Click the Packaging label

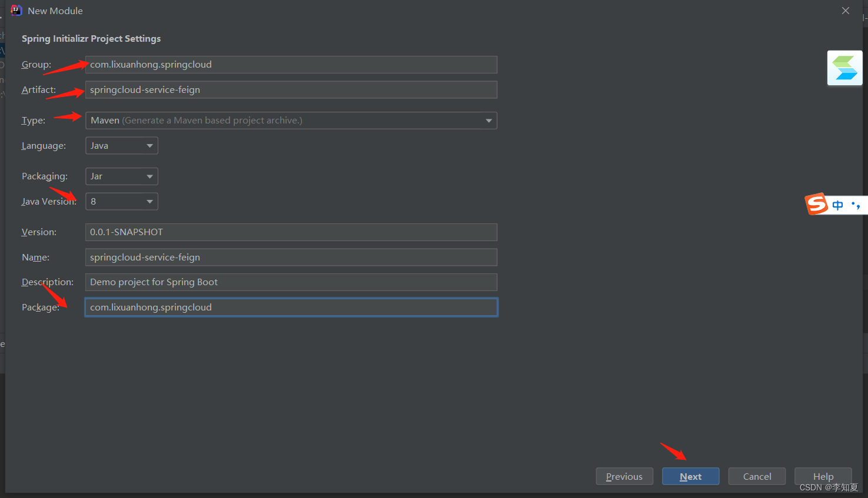[45, 176]
